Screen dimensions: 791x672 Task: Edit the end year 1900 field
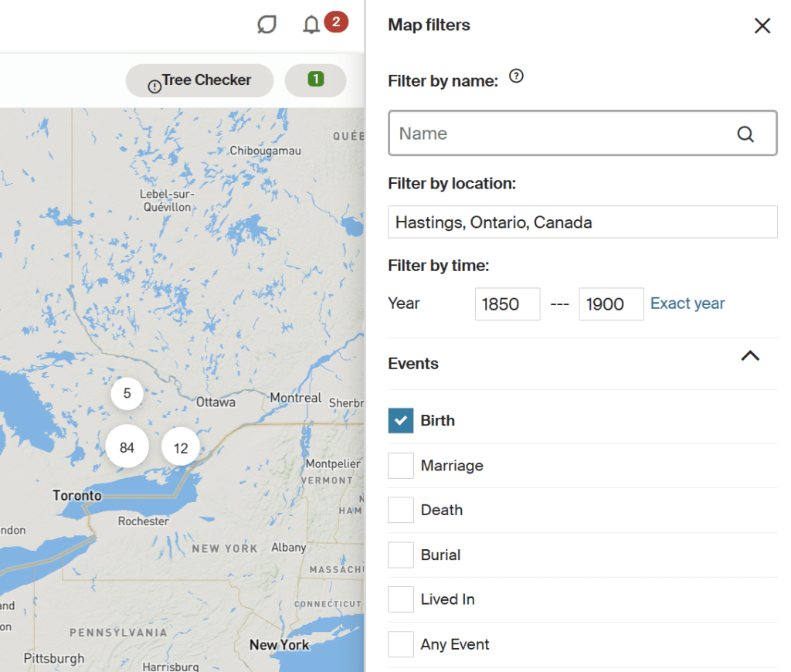coord(611,304)
